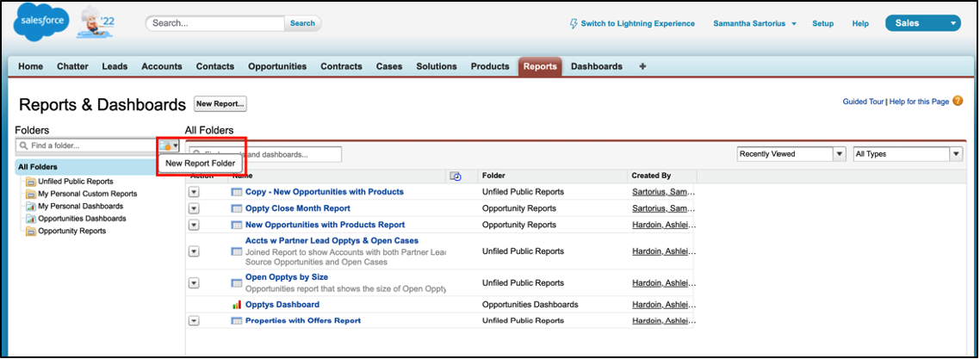Open the Solutions tab
Viewport: 980px width, 359px height.
click(437, 66)
